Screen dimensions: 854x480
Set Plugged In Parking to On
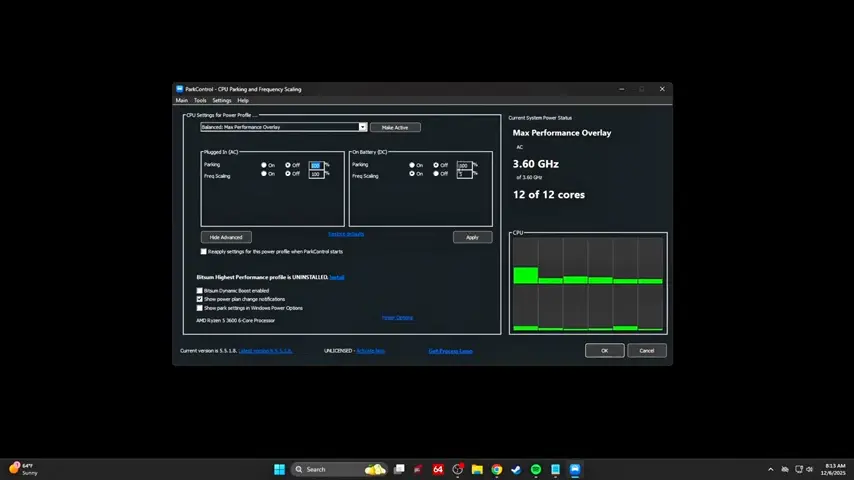click(x=264, y=165)
